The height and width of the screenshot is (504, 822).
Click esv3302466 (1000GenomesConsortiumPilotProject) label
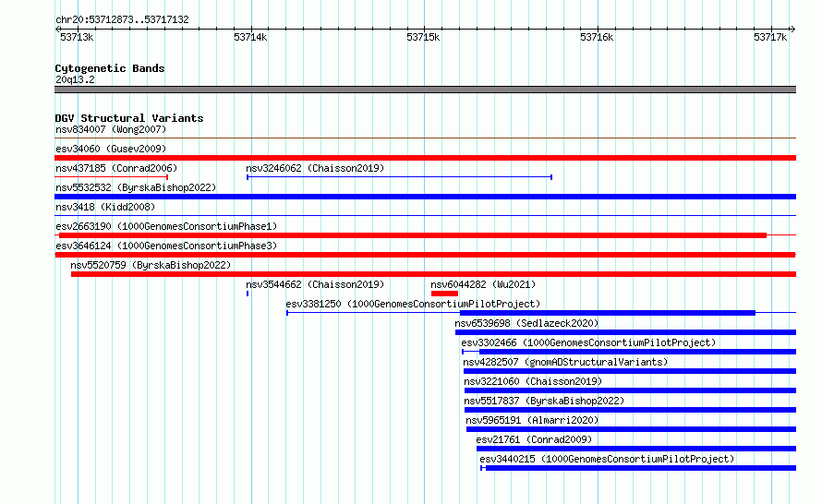588,342
